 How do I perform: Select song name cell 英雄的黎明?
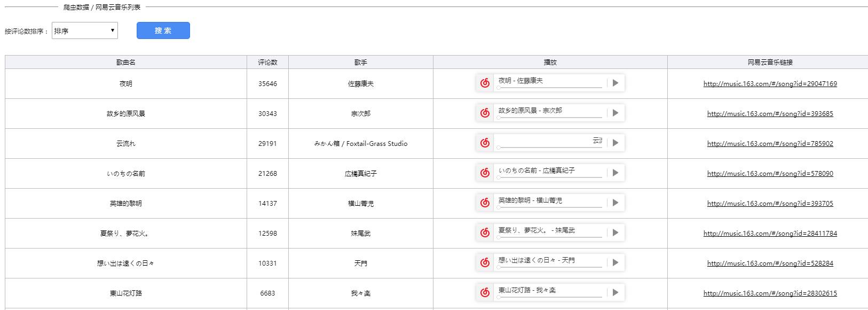pos(126,204)
